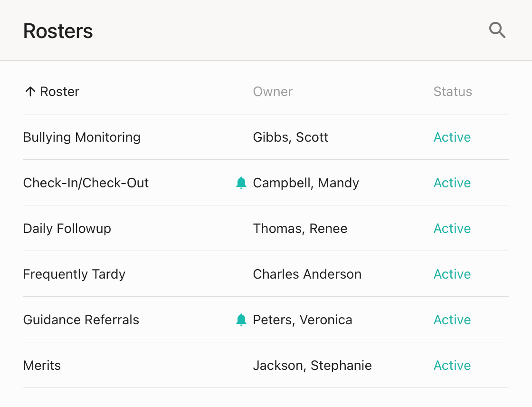Click Active status for Bullying Monitoring
Image resolution: width=532 pixels, height=407 pixels.
452,137
